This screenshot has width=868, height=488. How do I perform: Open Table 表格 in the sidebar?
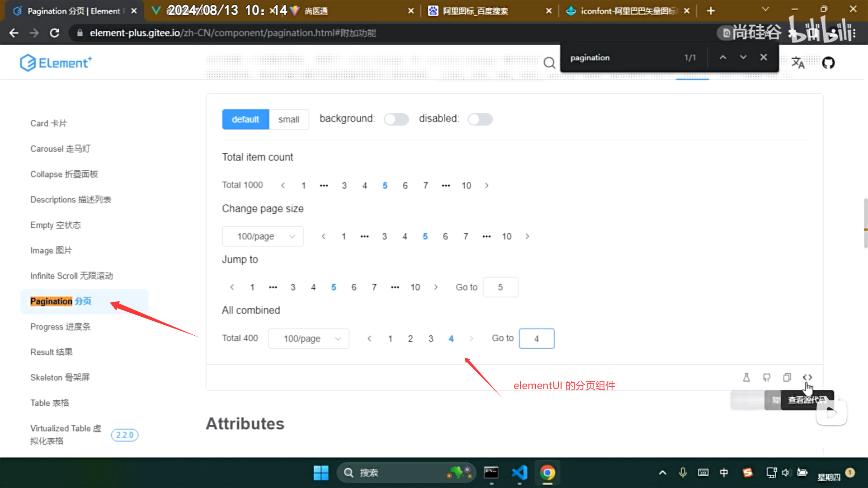tap(50, 403)
